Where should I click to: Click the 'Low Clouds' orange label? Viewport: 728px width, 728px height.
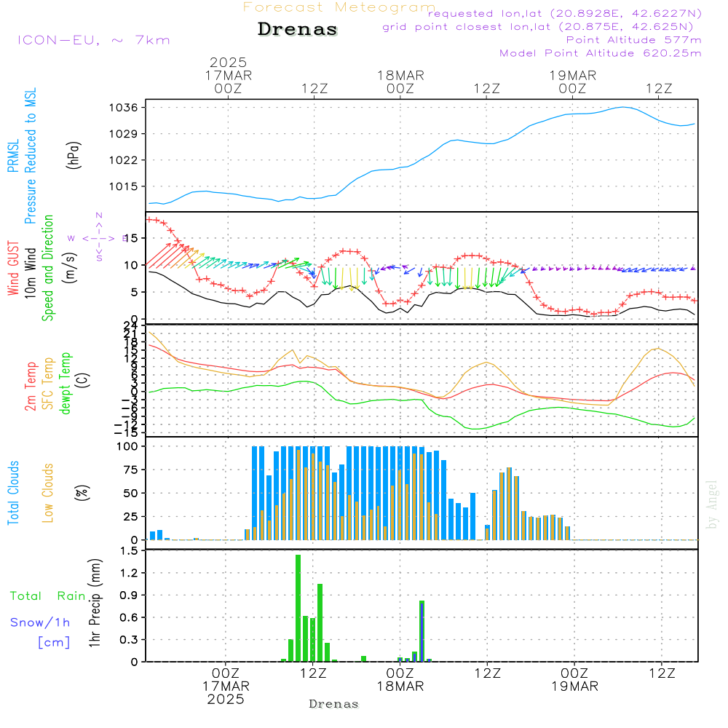coord(48,493)
